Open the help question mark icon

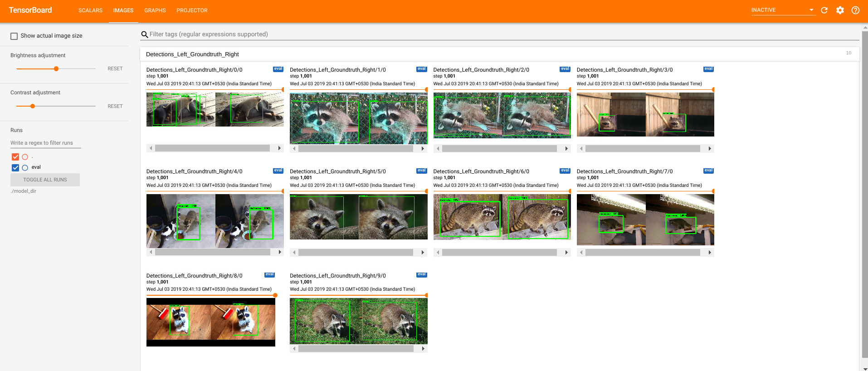(855, 10)
